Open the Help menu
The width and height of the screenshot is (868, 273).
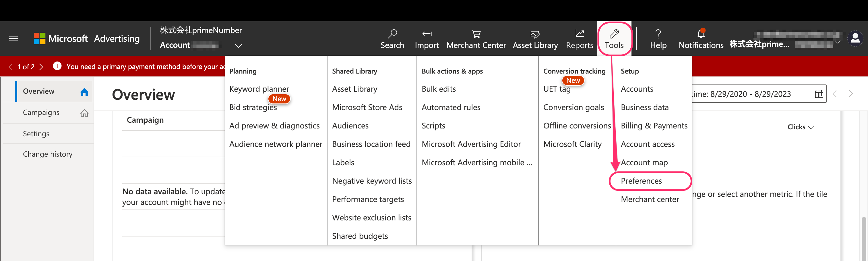tap(658, 39)
